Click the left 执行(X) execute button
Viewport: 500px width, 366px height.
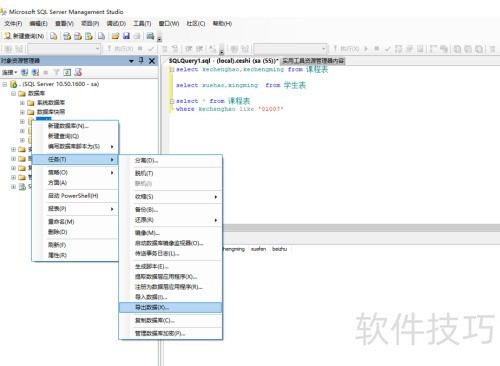(x=120, y=49)
